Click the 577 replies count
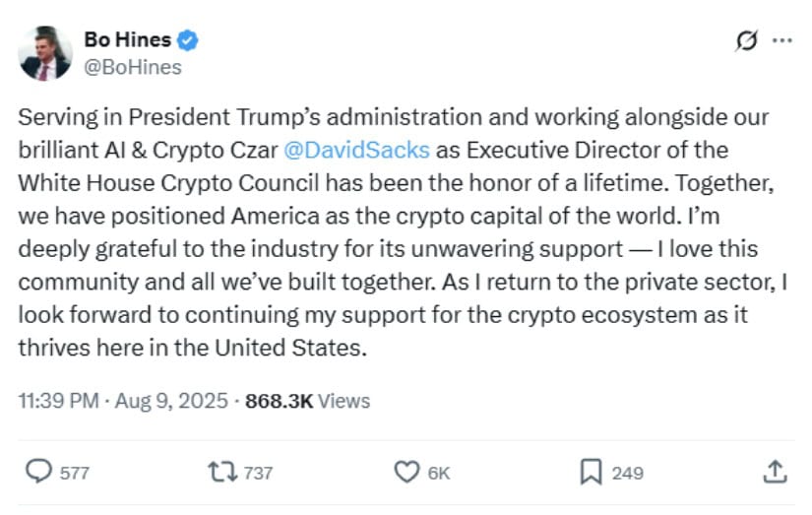This screenshot has height=515, width=812. pos(75,473)
